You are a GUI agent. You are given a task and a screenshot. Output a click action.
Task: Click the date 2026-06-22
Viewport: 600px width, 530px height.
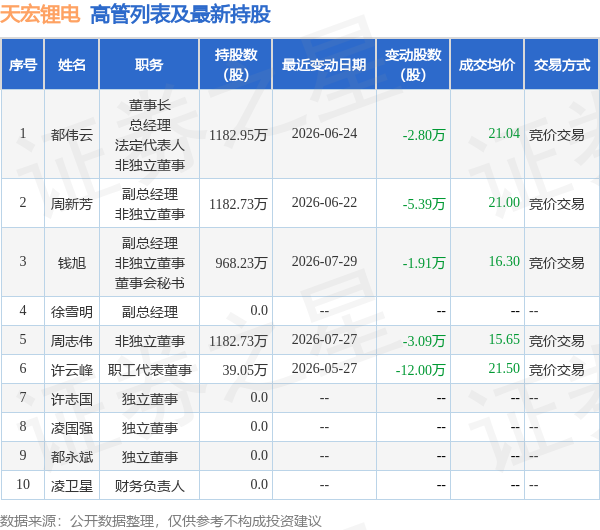(x=324, y=202)
